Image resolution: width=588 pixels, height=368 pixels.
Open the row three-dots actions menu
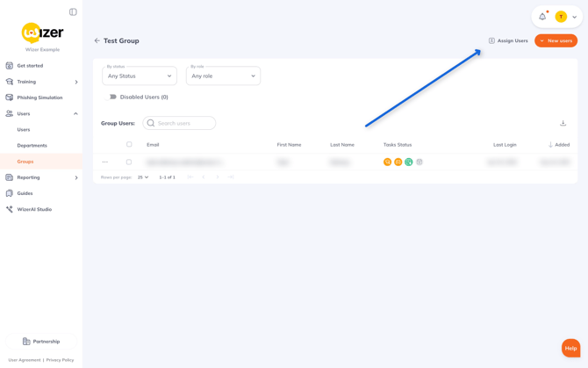[x=105, y=162]
